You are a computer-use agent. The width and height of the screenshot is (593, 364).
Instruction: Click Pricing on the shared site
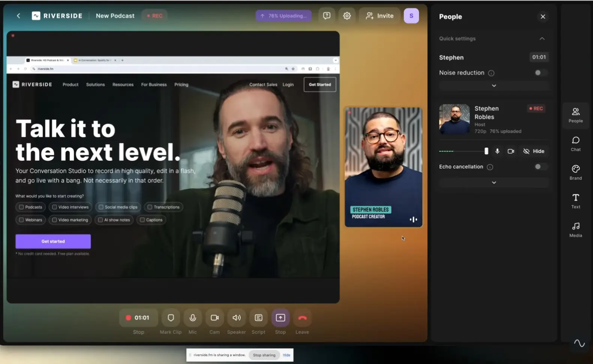181,85
